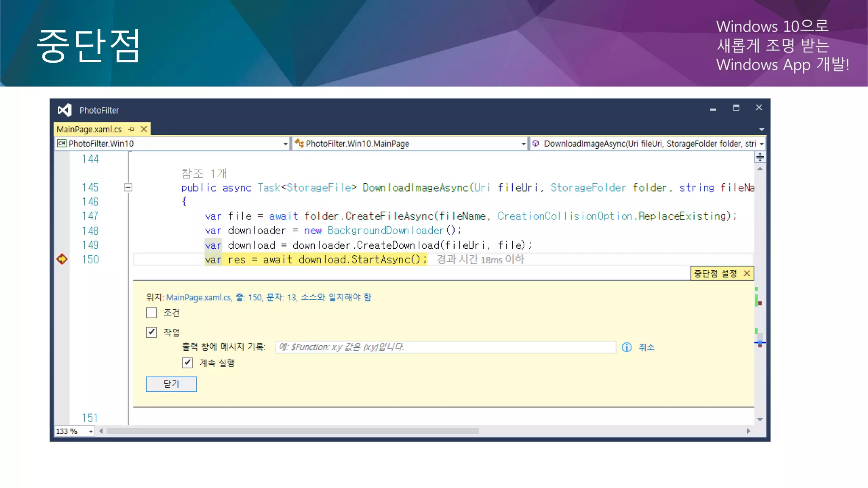This screenshot has width=868, height=488.
Task: Click the info icon beside message field
Action: click(626, 347)
